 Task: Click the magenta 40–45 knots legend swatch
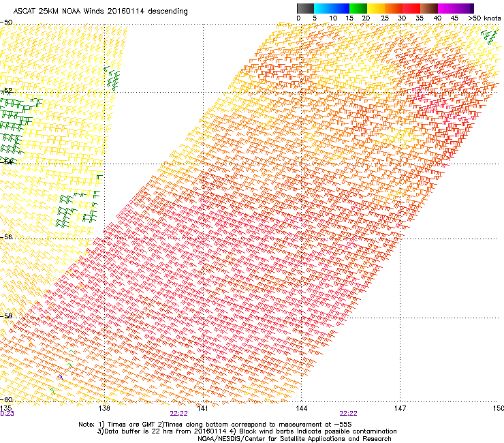447,8
